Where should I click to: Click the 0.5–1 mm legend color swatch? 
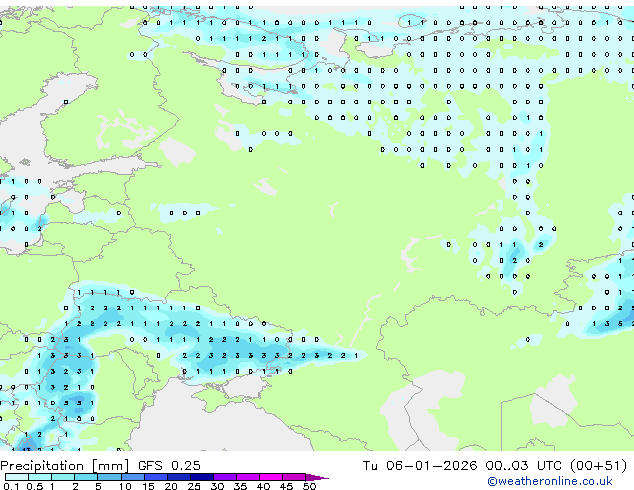pos(40,477)
